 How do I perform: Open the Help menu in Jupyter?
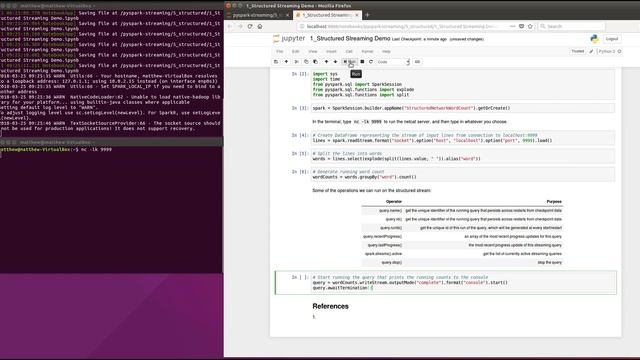[x=386, y=51]
